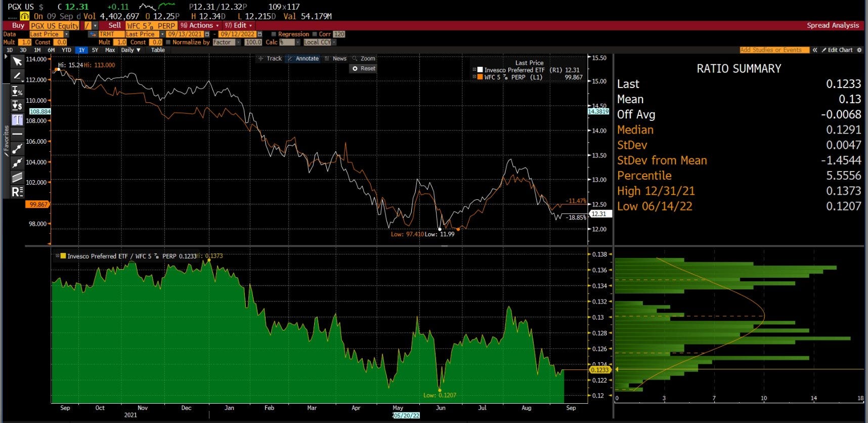Open the end date calendar picker

click(x=259, y=34)
